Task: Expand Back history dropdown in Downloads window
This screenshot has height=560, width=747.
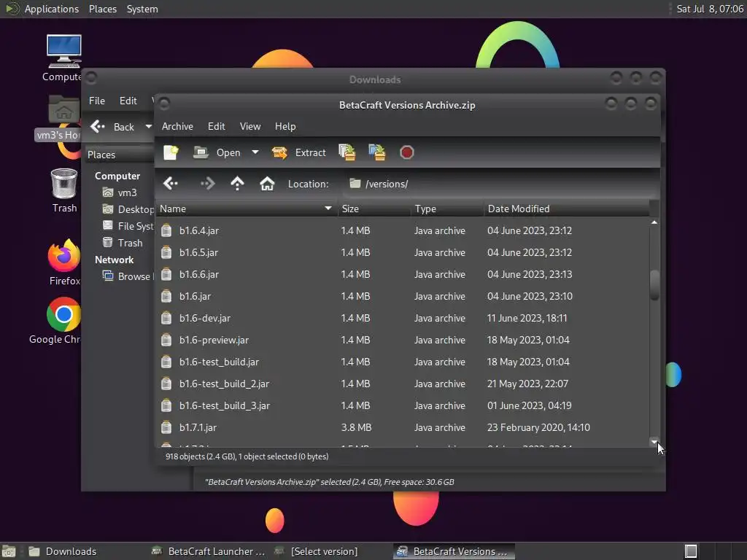Action: tap(148, 127)
